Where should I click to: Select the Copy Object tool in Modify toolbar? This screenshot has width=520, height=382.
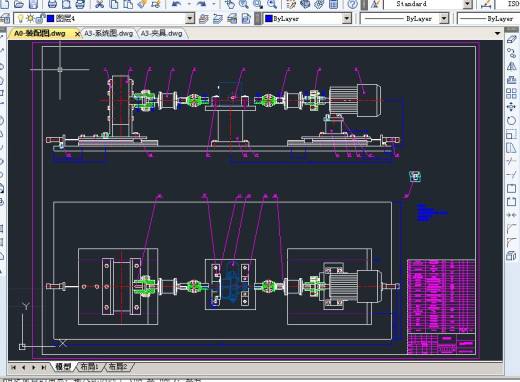pyautogui.click(x=511, y=53)
